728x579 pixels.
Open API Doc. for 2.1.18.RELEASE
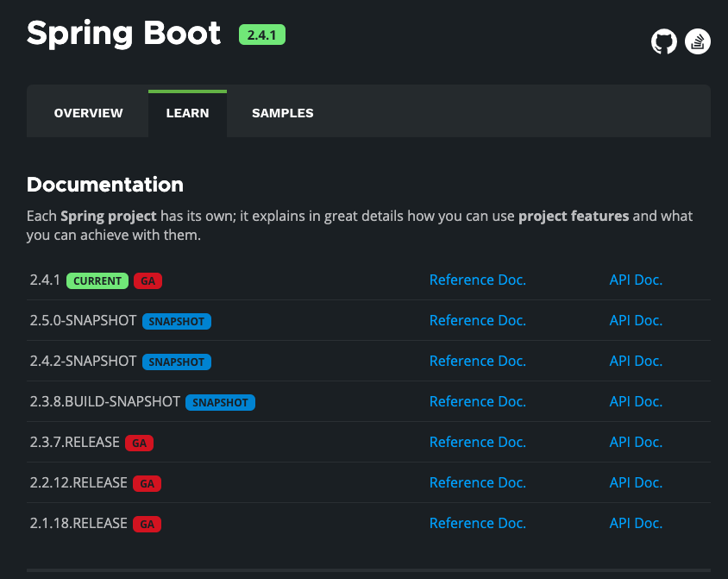636,523
